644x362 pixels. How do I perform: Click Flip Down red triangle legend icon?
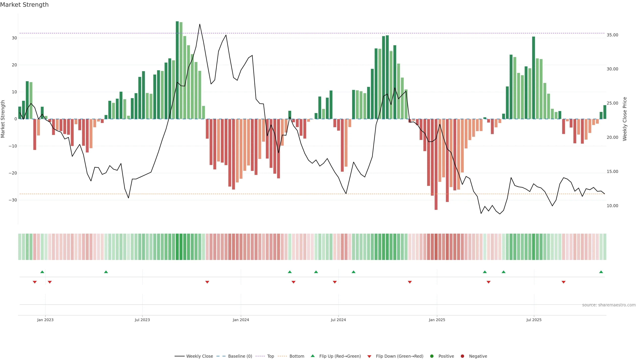[369, 356]
